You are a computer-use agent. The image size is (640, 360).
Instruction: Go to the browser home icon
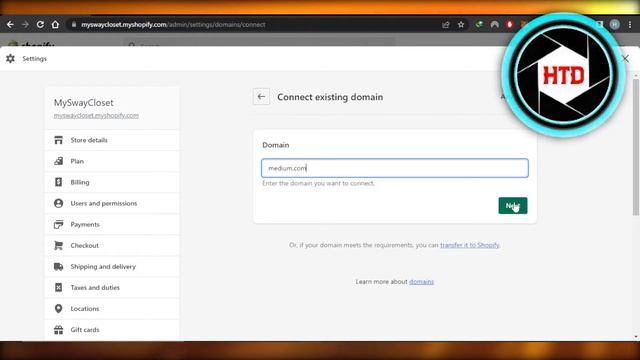point(55,24)
